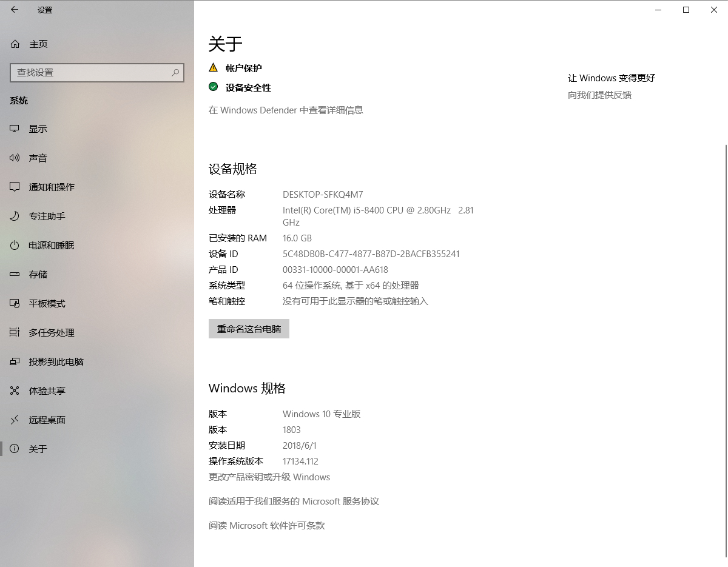Image resolution: width=728 pixels, height=567 pixels.
Task: Click device name DESKTOP-SFKQ4M7
Action: click(x=323, y=195)
